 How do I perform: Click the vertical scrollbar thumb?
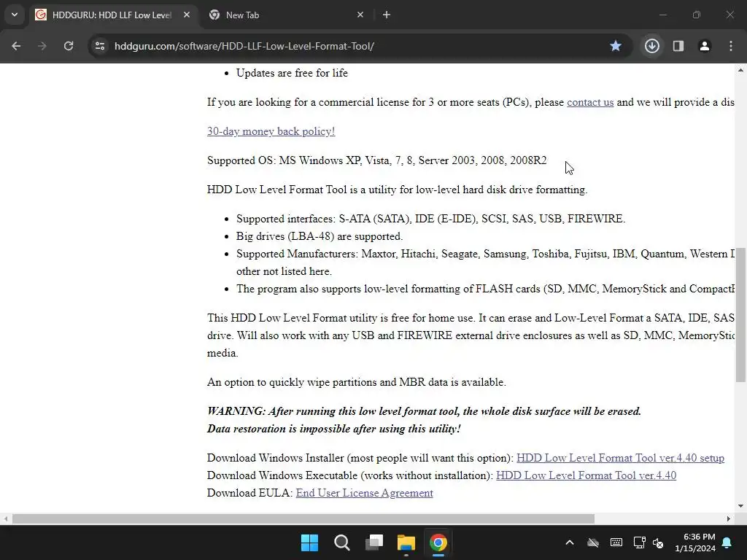[x=740, y=314]
